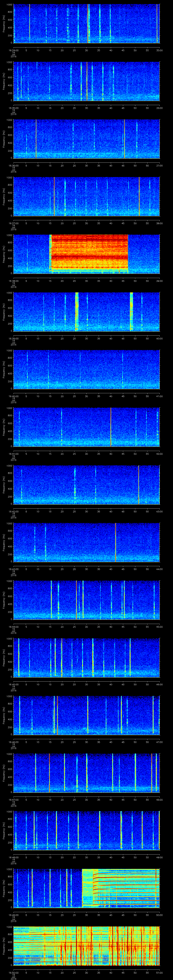Click the 16:48:00 start time label
This screenshot has height=980, width=173.
tap(13, 858)
